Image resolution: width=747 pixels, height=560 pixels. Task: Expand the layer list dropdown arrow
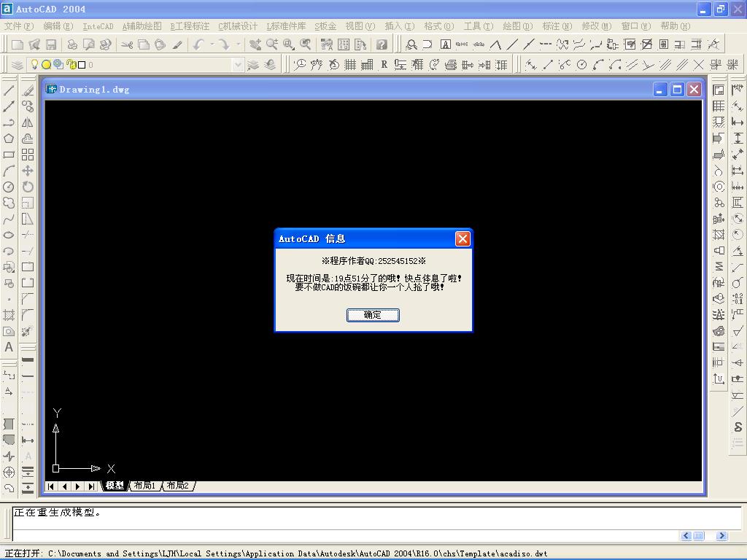[238, 65]
